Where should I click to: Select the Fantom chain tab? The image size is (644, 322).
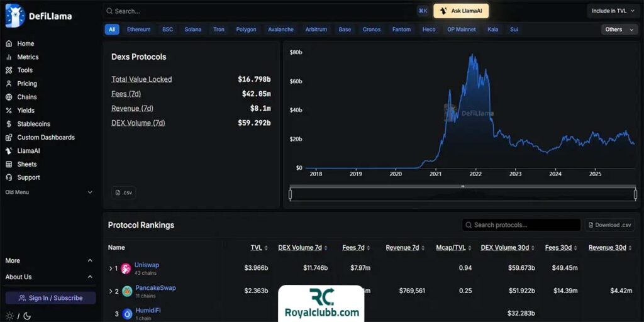(x=401, y=30)
